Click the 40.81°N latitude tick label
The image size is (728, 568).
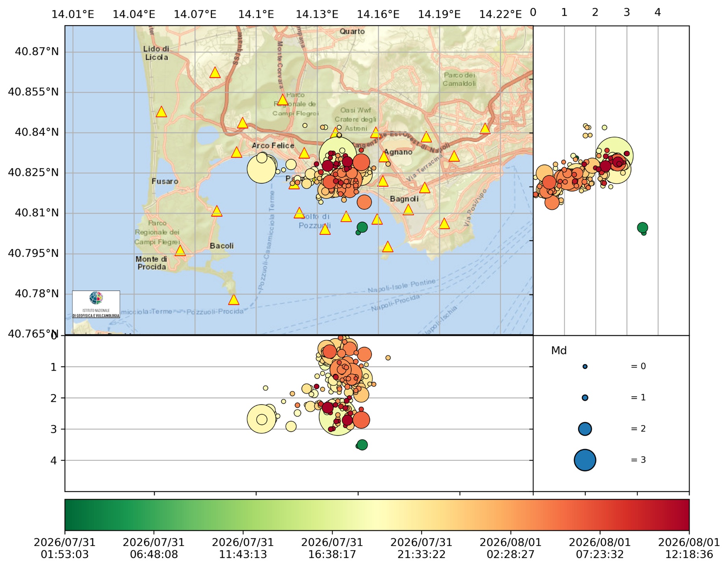tap(37, 213)
